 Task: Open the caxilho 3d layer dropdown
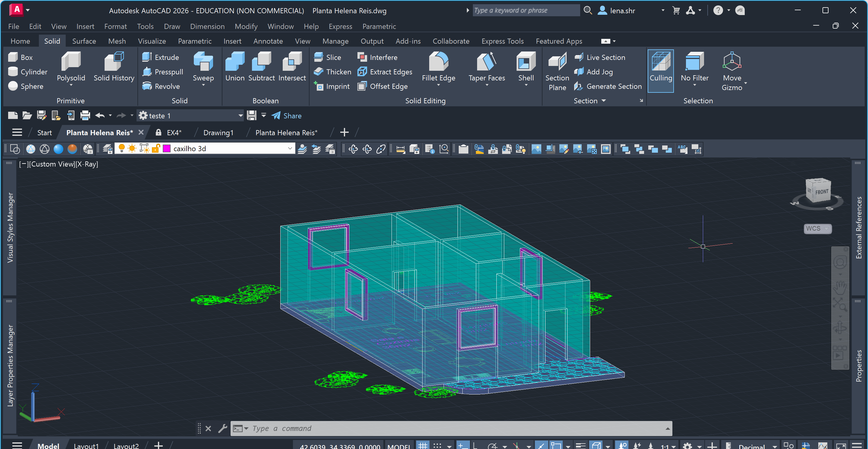(x=290, y=148)
